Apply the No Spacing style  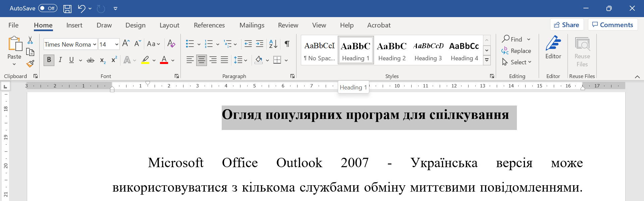(x=319, y=51)
